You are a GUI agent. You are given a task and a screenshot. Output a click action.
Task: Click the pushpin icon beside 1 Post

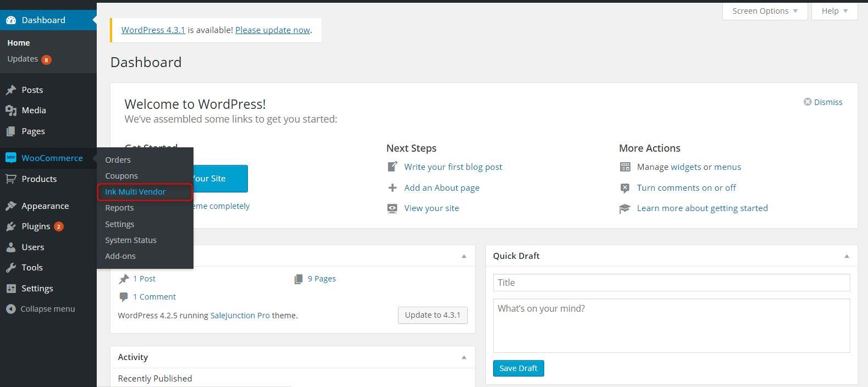[x=124, y=279]
